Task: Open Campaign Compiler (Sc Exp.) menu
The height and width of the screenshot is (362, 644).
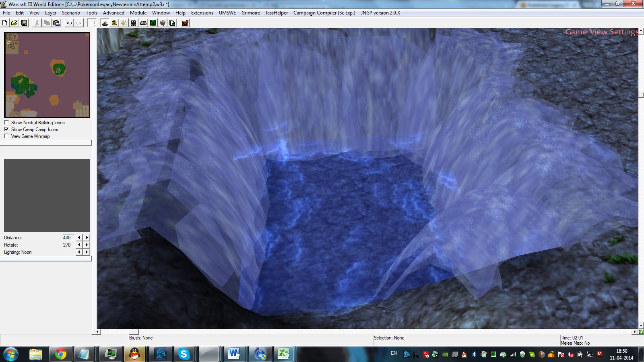Action: tap(324, 13)
